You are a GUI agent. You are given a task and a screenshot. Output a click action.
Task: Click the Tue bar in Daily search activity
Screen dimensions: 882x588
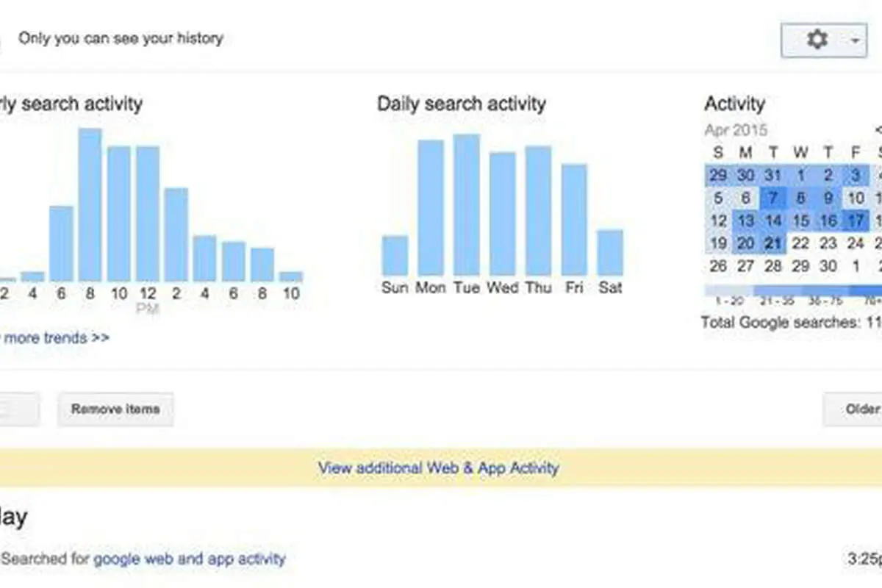coord(467,205)
